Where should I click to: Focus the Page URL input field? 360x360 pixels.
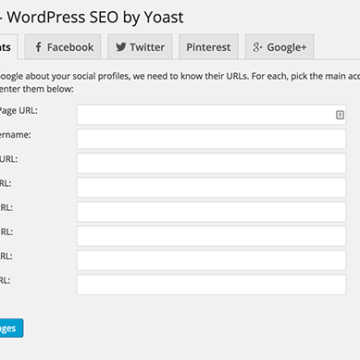[211, 115]
